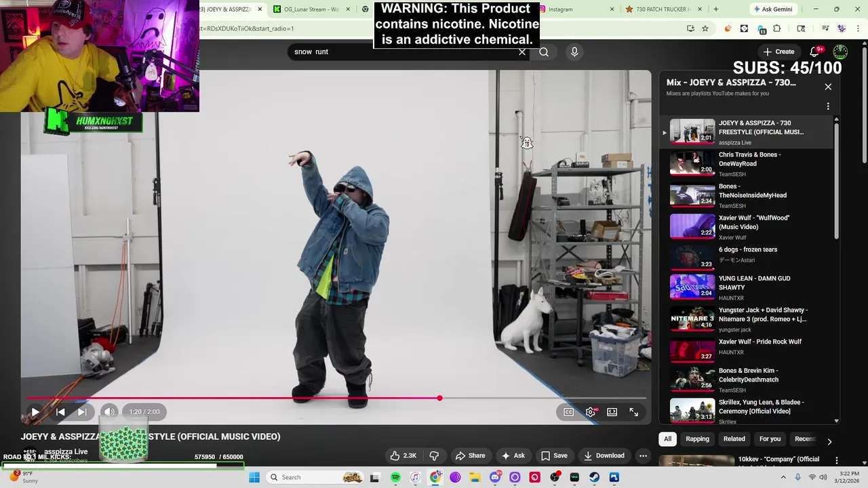Open Chrome three-dot menu
The height and width of the screenshot is (488, 868).
(x=859, y=28)
